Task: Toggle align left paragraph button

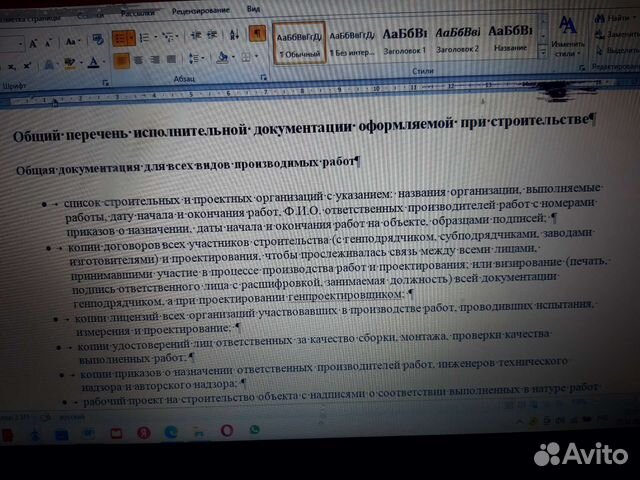Action: pyautogui.click(x=122, y=61)
